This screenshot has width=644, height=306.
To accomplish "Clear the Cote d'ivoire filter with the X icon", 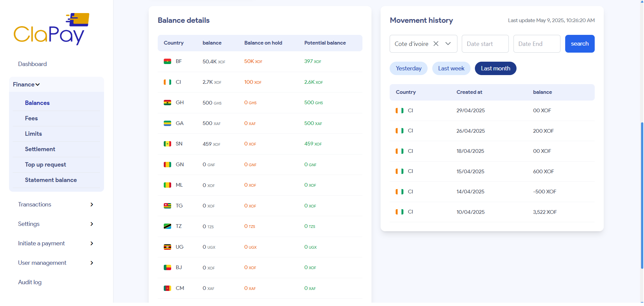I will pos(436,44).
